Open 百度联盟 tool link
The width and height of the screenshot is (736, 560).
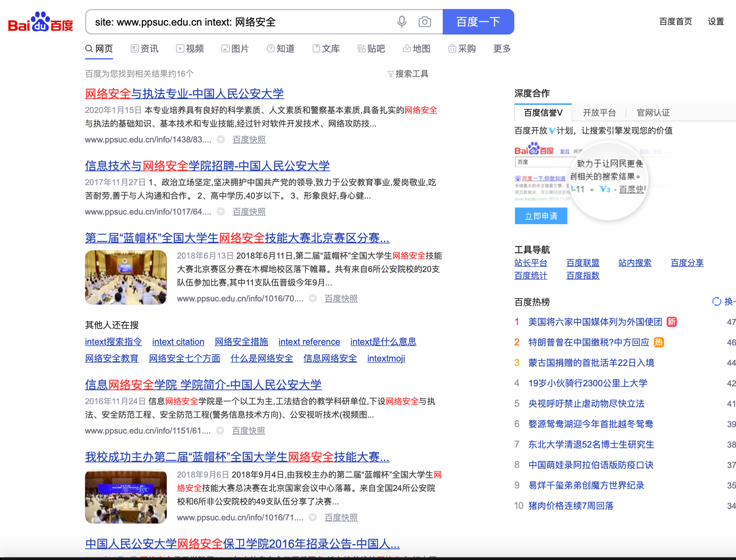[583, 263]
